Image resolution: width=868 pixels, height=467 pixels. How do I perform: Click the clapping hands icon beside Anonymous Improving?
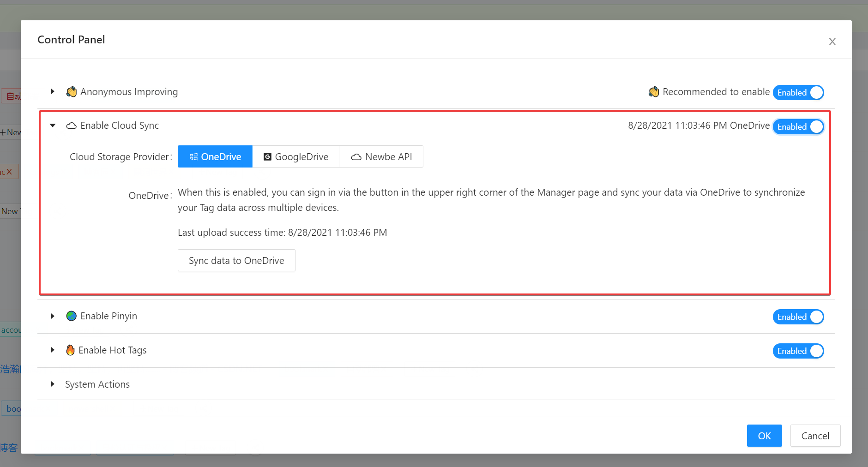tap(71, 92)
